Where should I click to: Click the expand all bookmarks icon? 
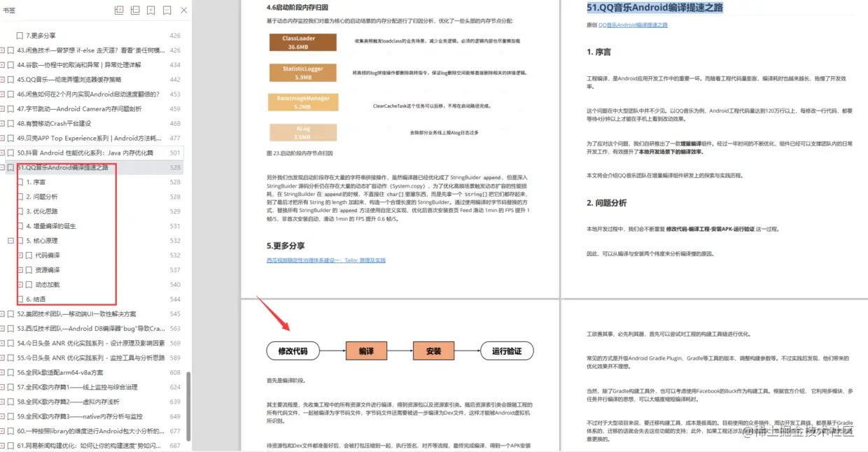[x=119, y=10]
